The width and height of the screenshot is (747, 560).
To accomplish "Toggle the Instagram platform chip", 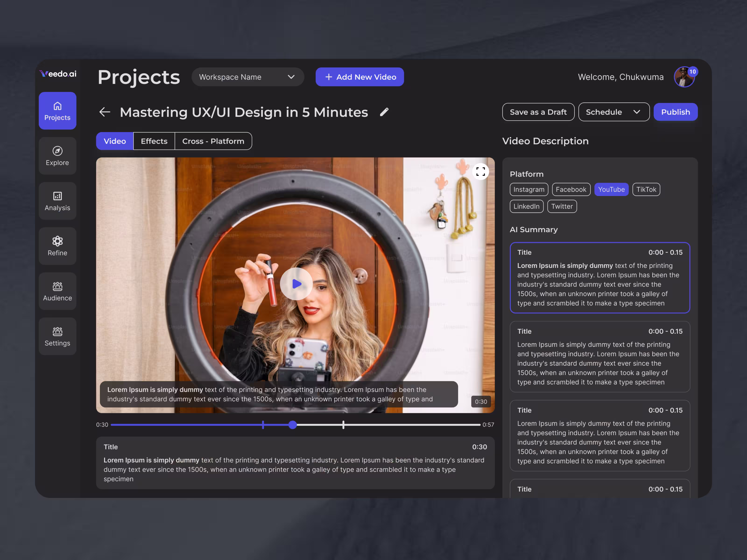I will [529, 189].
